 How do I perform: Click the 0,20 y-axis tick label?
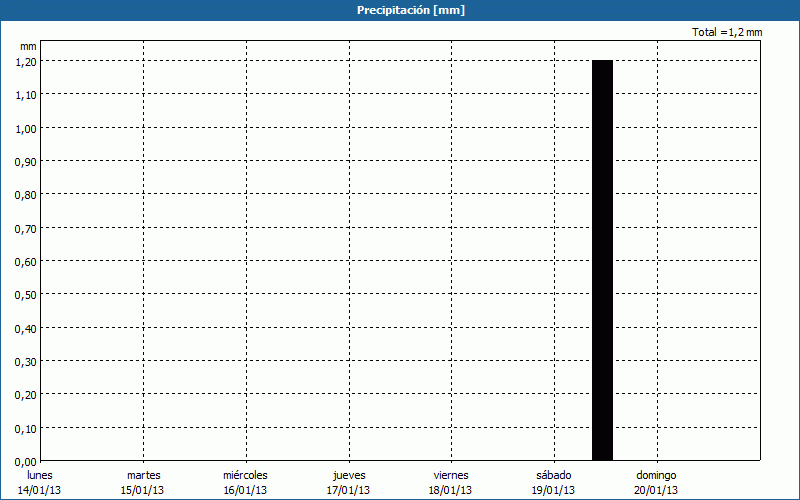(26, 394)
